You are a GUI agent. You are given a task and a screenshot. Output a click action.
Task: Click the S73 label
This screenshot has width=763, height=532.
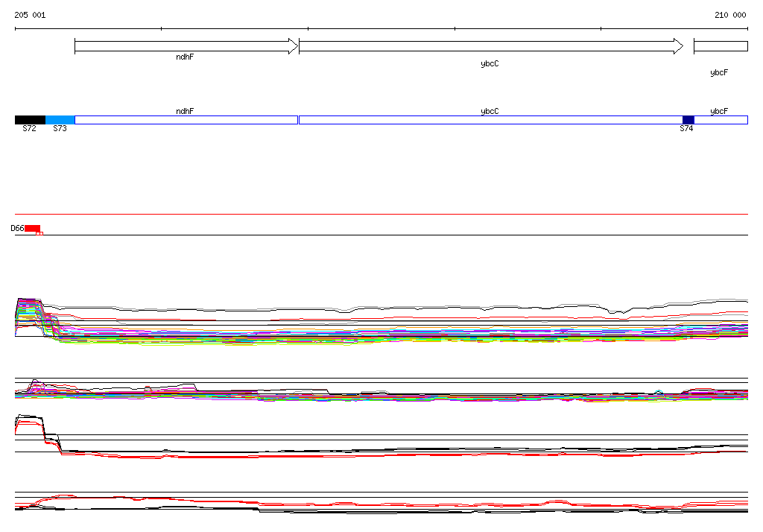[60, 128]
